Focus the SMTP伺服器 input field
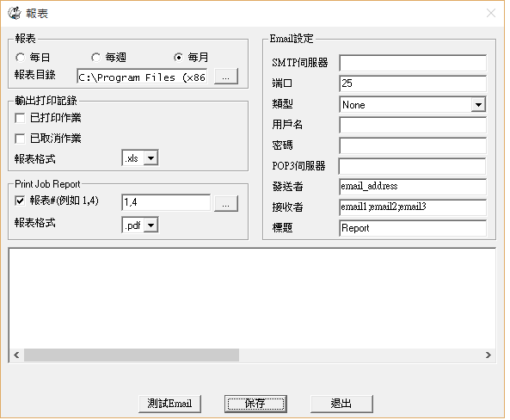Viewport: 510px width, 420px height. pos(413,63)
